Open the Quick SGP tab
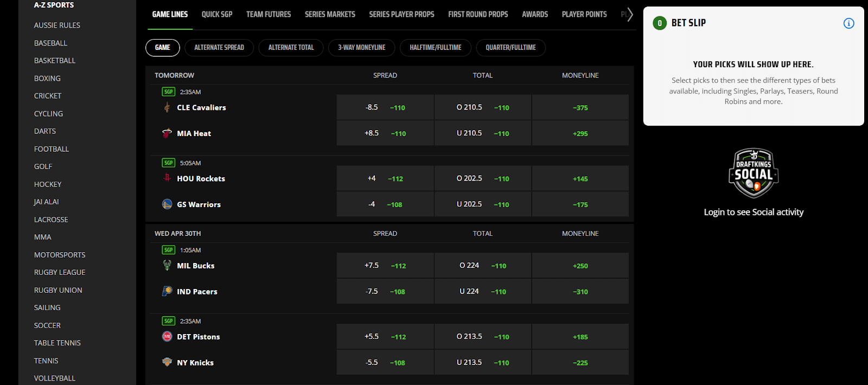Screen dimensions: 868x385 coord(217,15)
